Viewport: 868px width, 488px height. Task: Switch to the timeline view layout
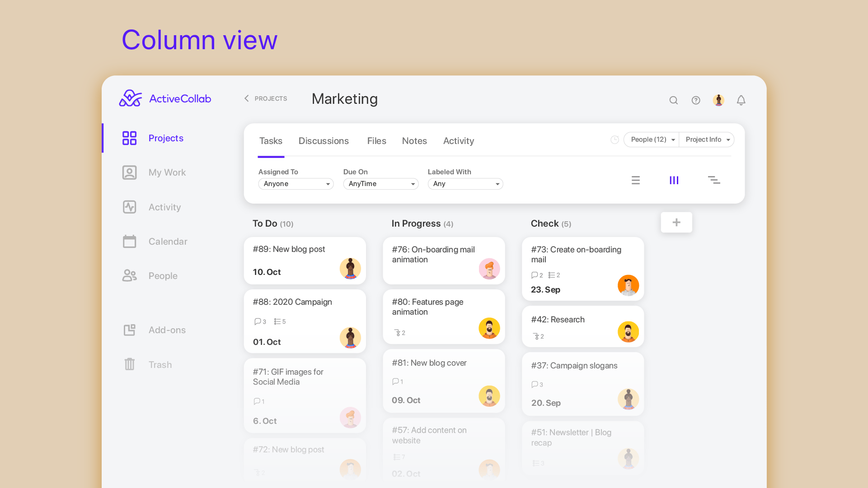(714, 180)
